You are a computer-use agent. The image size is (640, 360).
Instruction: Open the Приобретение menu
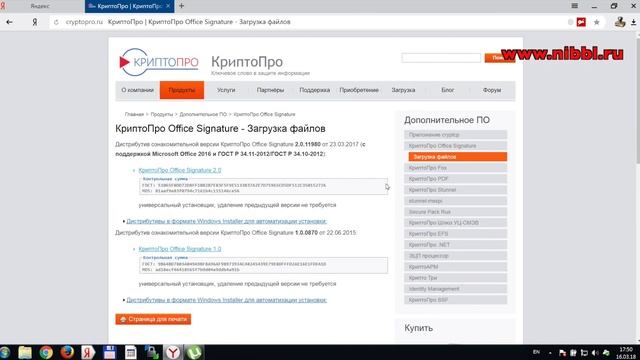pos(359,90)
